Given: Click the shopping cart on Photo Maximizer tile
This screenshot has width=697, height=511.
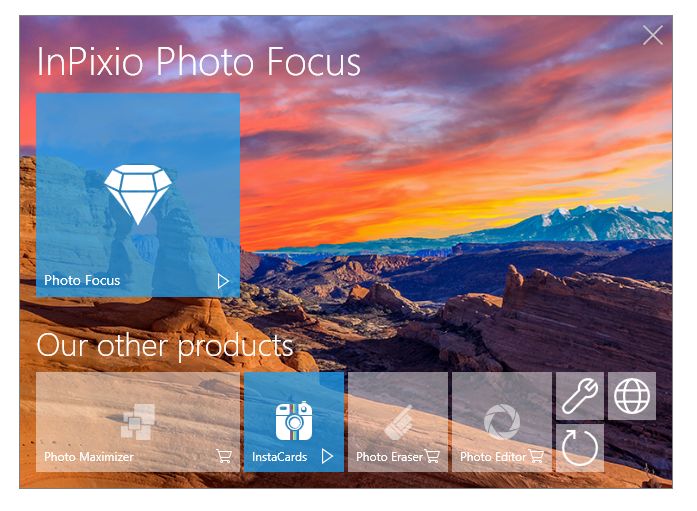Looking at the screenshot, I should pos(224,456).
